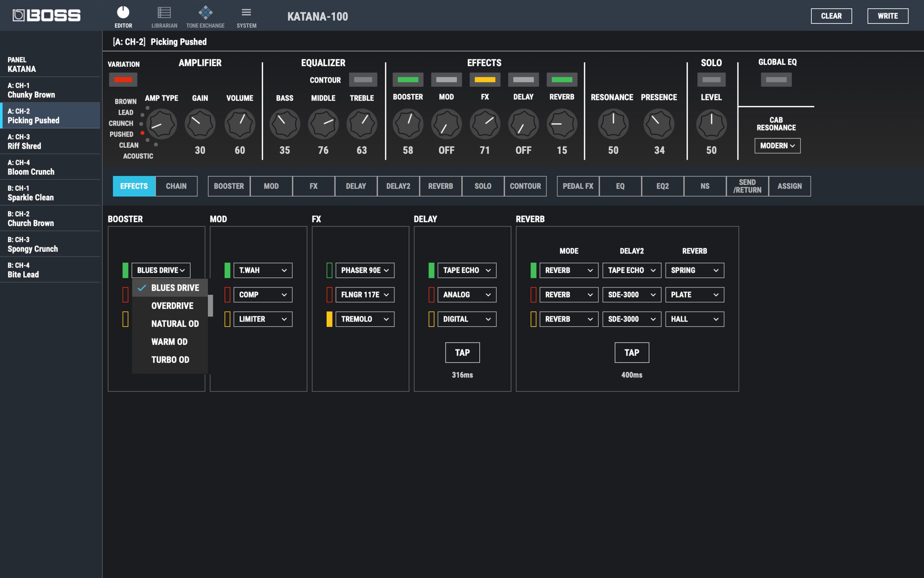Click the WRITE button
The width and height of the screenshot is (924, 578).
(x=888, y=16)
